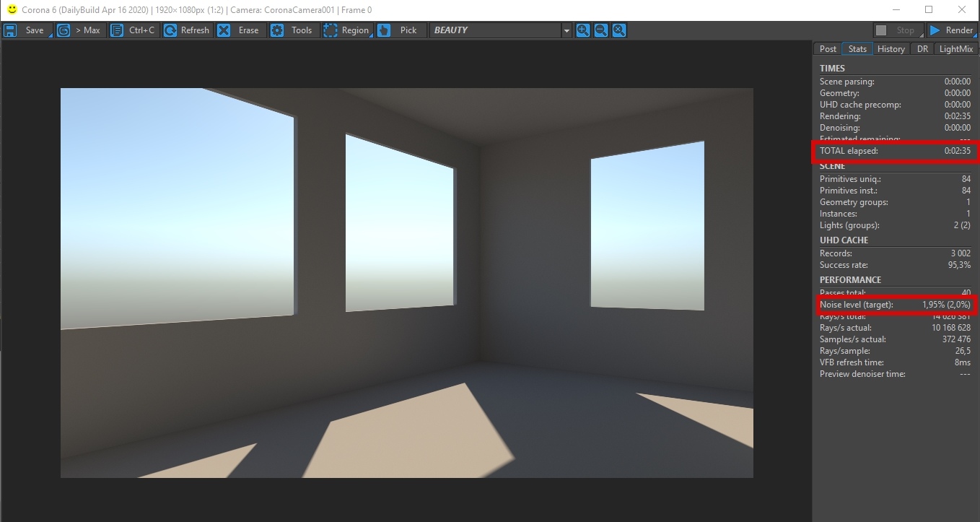Click the zoom in magnifier icon
This screenshot has width=980, height=522.
[582, 30]
